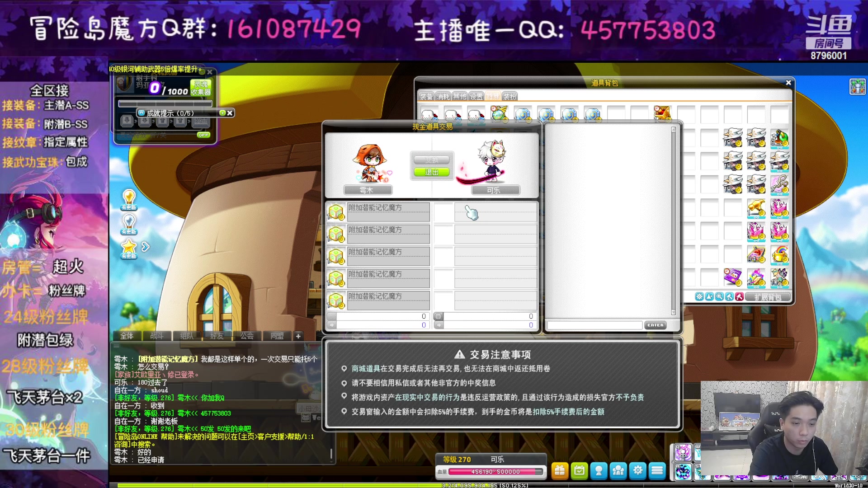The image size is (868, 488).
Task: Click the inventory magnifier search icon
Action: point(719,297)
